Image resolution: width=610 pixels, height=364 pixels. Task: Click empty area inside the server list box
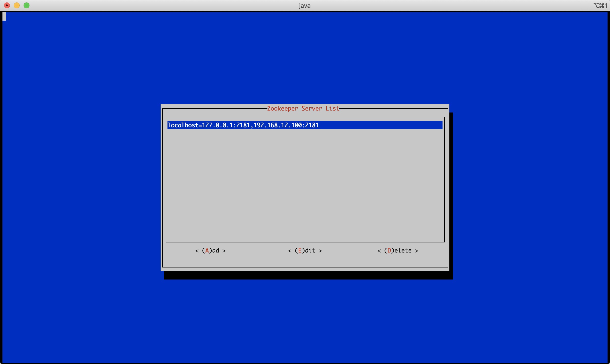tap(305, 187)
